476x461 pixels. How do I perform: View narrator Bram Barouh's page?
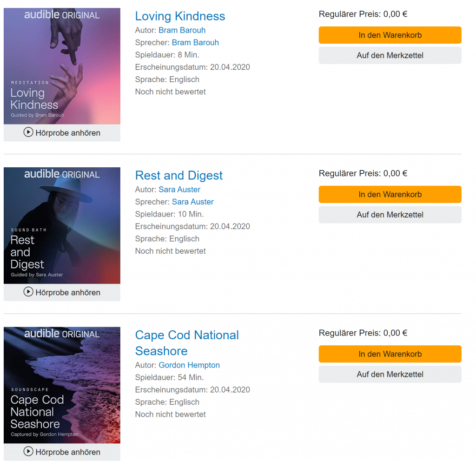pos(195,42)
